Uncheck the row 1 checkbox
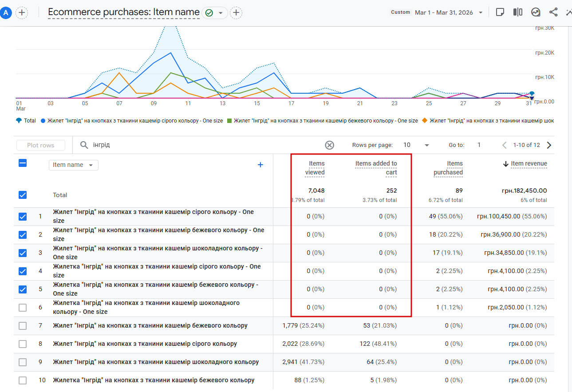 pos(23,217)
